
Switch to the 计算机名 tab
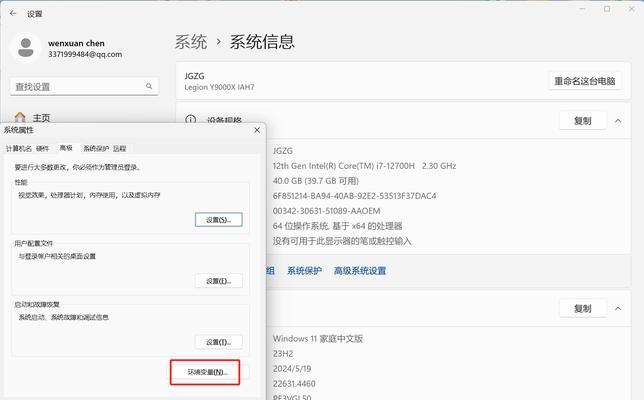18,148
